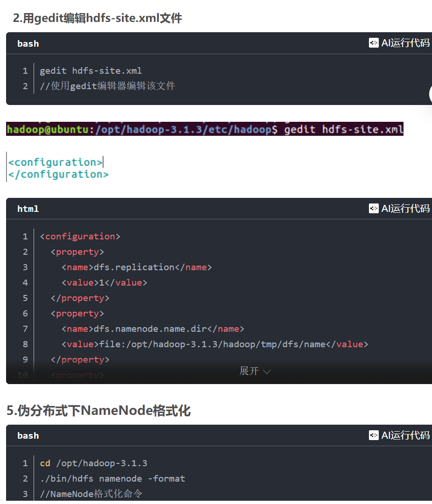Click AI运行代码 icon in html code block
432x504 pixels.
click(374, 208)
